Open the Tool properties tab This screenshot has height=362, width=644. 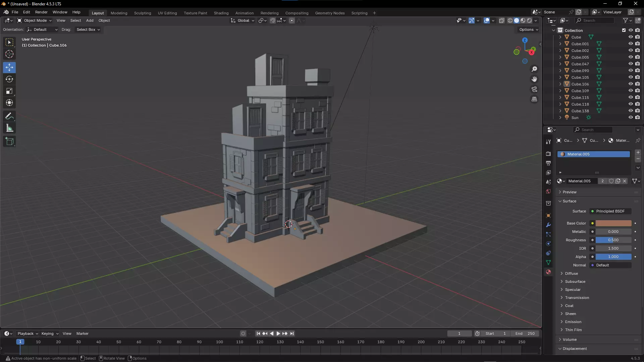548,142
